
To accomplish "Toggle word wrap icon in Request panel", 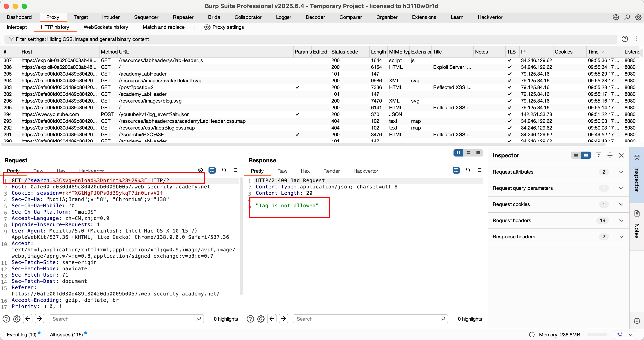I will tap(212, 170).
